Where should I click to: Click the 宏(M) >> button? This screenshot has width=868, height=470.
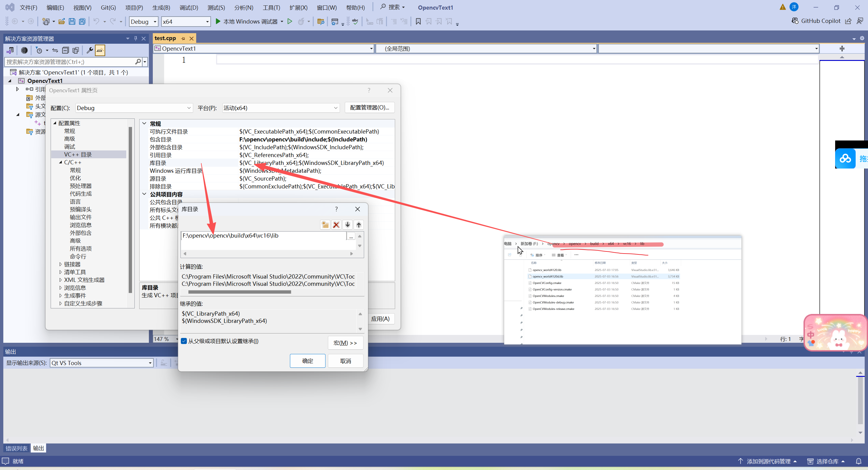coord(346,342)
